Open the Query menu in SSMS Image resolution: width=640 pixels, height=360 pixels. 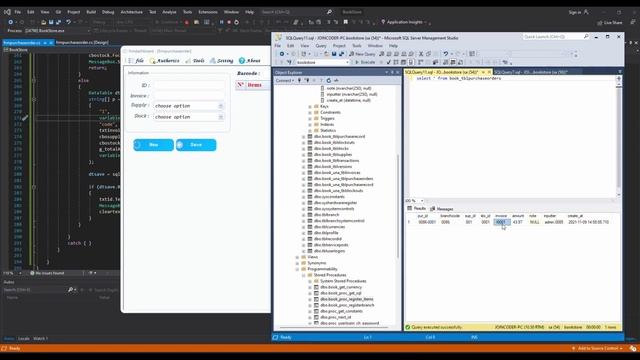321,46
